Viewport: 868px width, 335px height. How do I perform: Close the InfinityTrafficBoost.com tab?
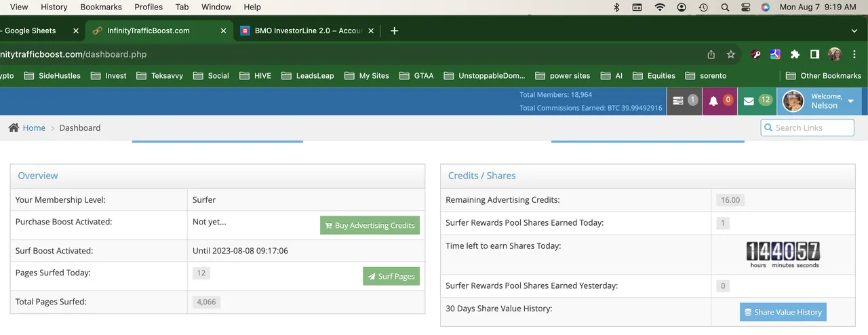pyautogui.click(x=223, y=31)
